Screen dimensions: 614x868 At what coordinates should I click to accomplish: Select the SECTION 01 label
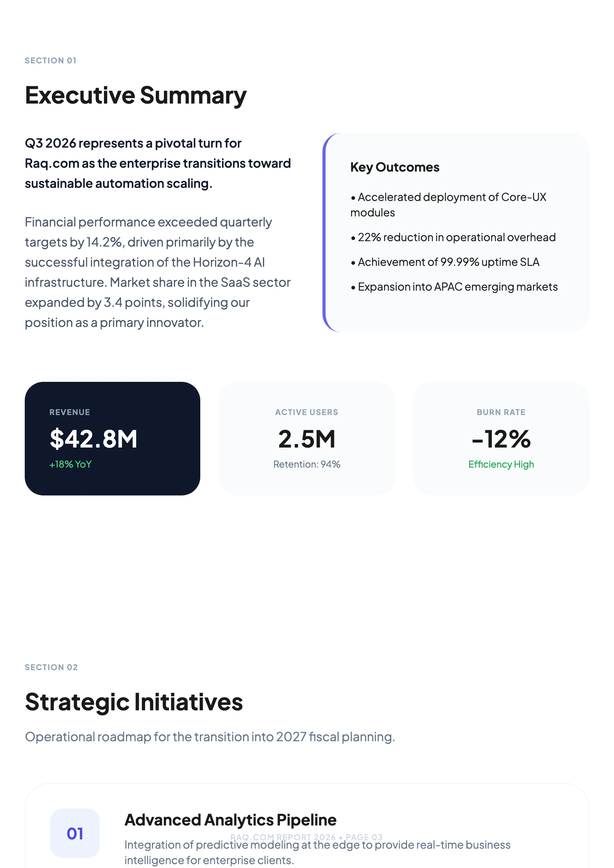point(51,61)
